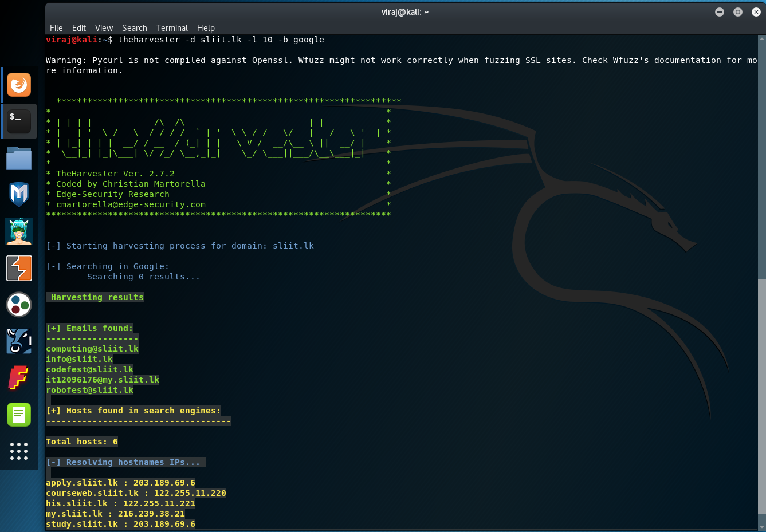The image size is (766, 532).
Task: Open the Help menu
Action: click(206, 28)
